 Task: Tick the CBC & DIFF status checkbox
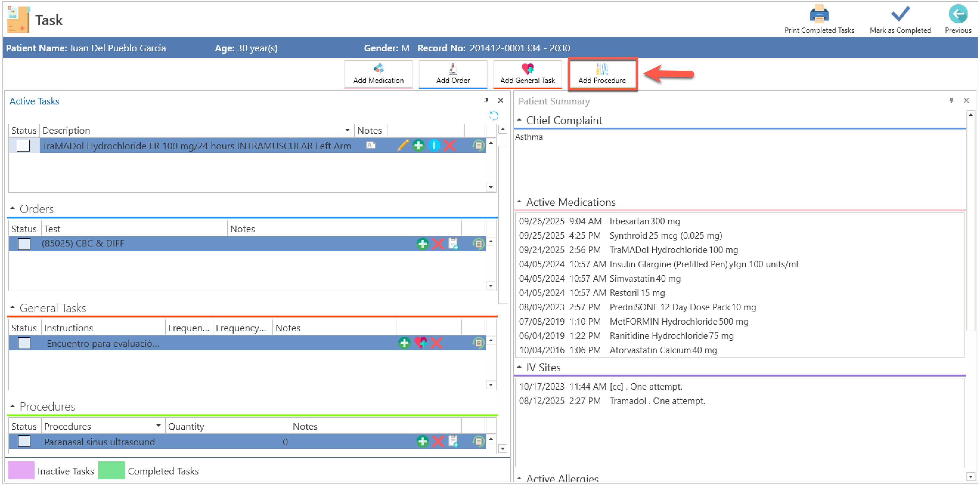coord(24,244)
